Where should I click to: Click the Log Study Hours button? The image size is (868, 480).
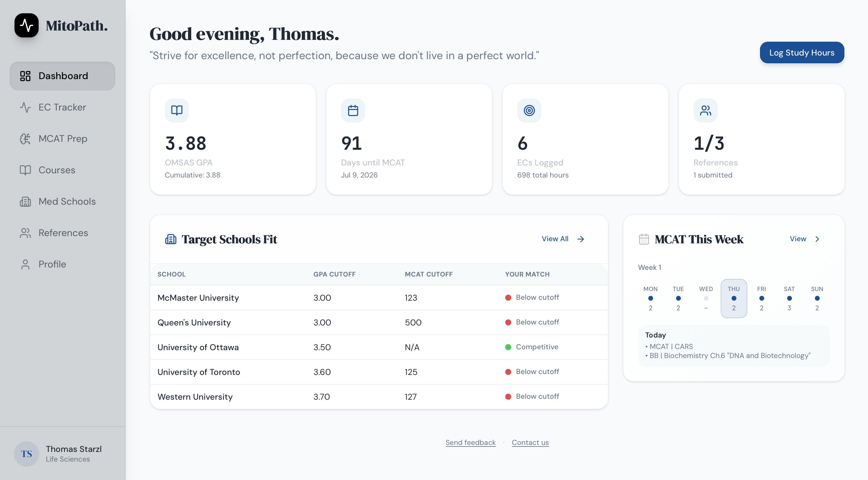(x=801, y=53)
